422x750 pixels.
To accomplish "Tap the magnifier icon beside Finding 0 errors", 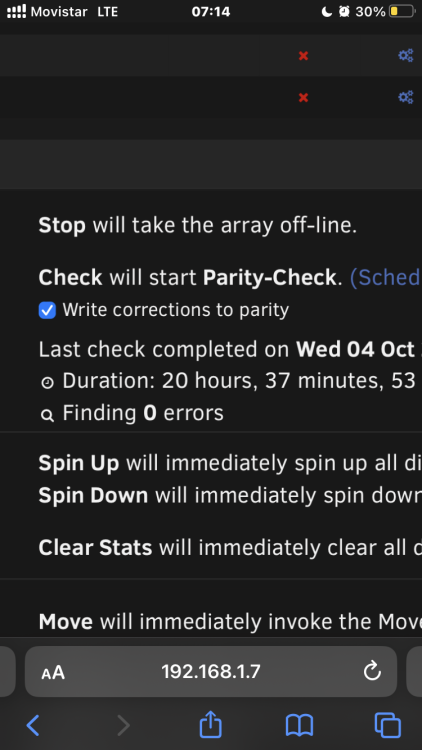I will click(x=47, y=415).
